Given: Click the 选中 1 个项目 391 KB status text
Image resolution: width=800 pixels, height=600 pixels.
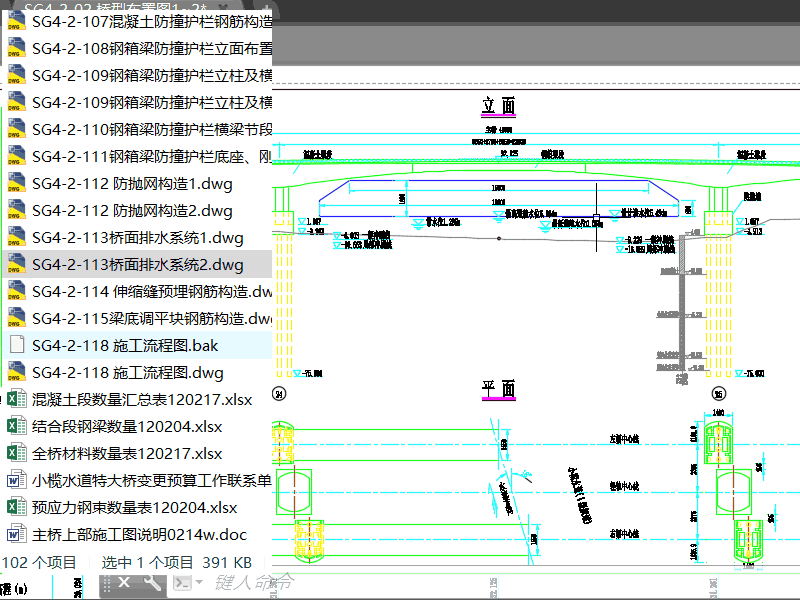Looking at the screenshot, I should [177, 562].
